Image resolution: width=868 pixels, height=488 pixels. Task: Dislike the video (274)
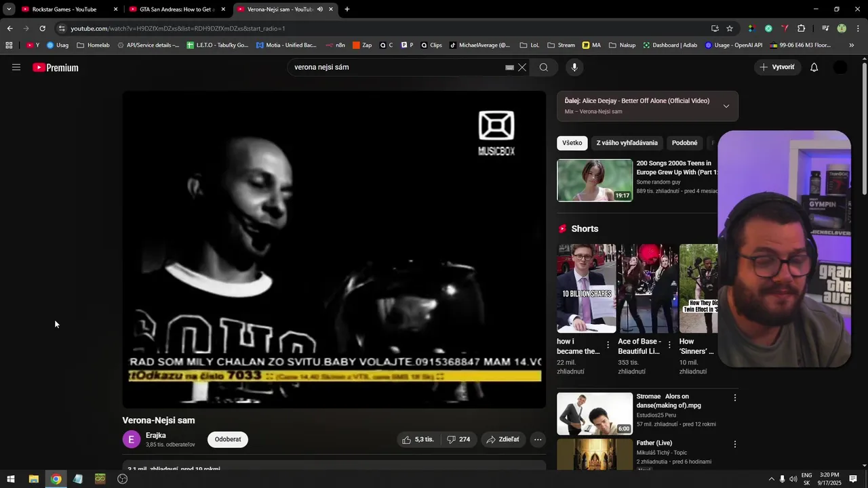pyautogui.click(x=459, y=439)
